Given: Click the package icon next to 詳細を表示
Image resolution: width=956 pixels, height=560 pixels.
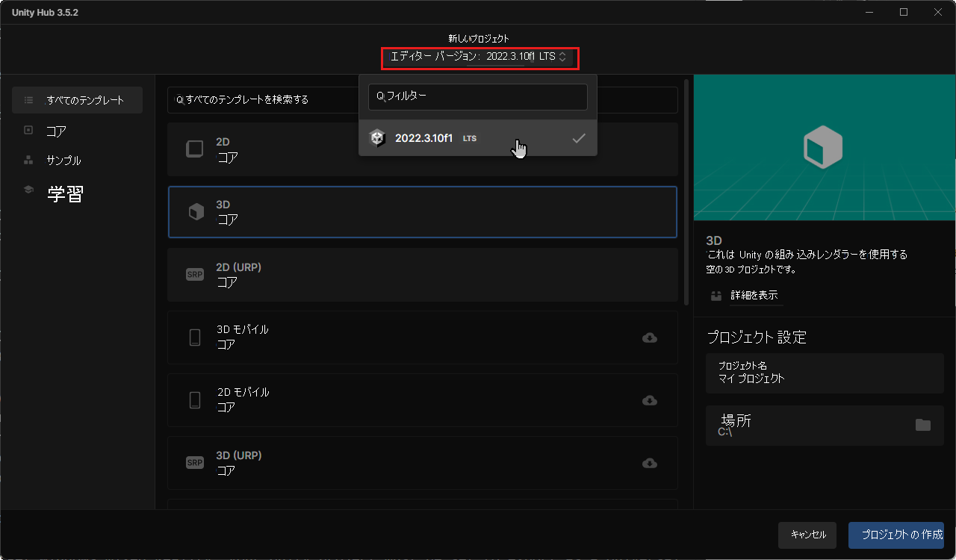Looking at the screenshot, I should point(716,296).
